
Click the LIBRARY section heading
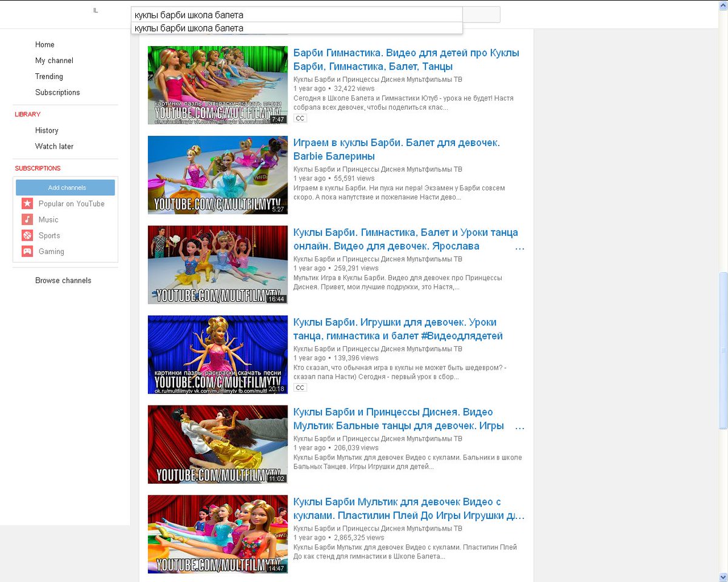tap(28, 114)
